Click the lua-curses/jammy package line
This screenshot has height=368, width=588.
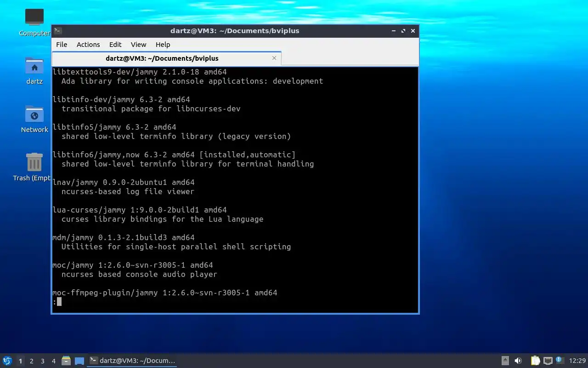click(140, 210)
